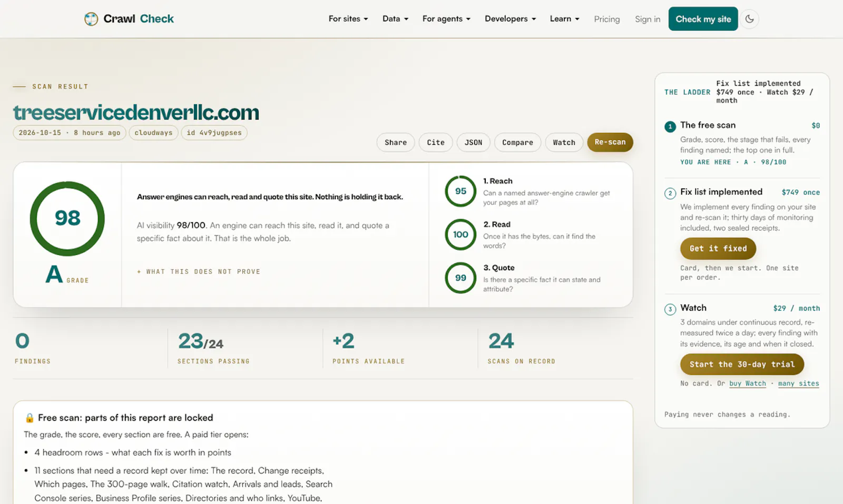This screenshot has width=843, height=504.
Task: Click the 98 overall score ring
Action: [x=67, y=219]
